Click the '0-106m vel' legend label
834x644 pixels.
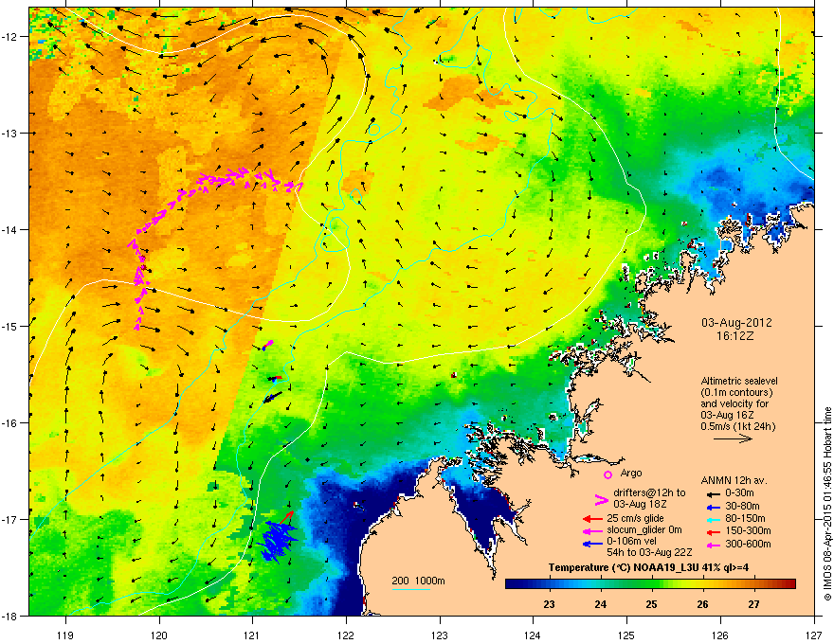click(631, 542)
